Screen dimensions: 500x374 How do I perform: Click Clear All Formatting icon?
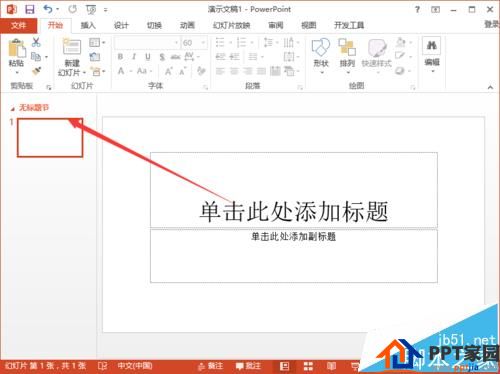201,71
